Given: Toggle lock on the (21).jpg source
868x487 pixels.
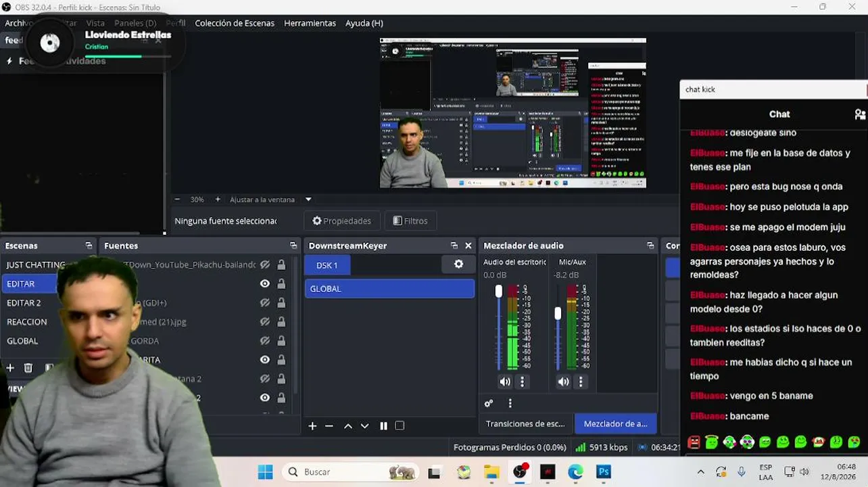Looking at the screenshot, I should point(281,322).
